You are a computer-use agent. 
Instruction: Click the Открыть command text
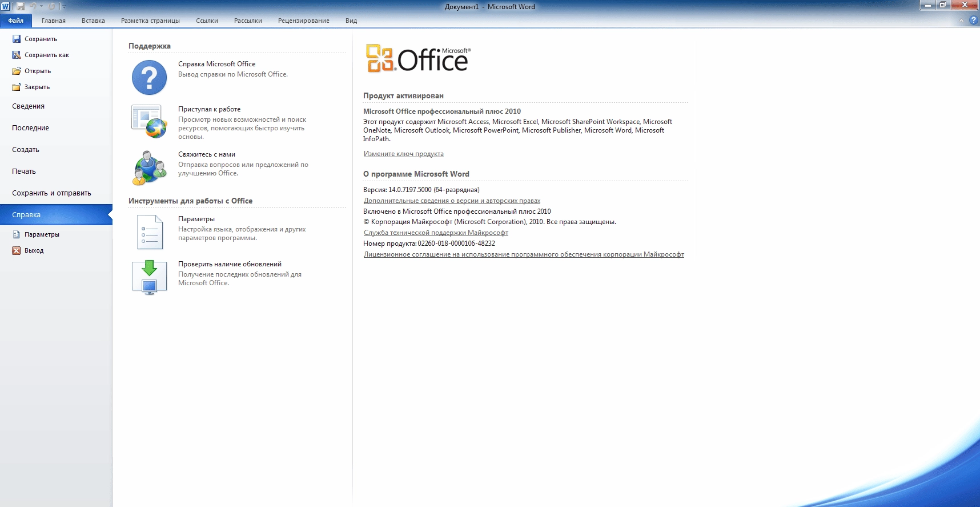coord(38,71)
